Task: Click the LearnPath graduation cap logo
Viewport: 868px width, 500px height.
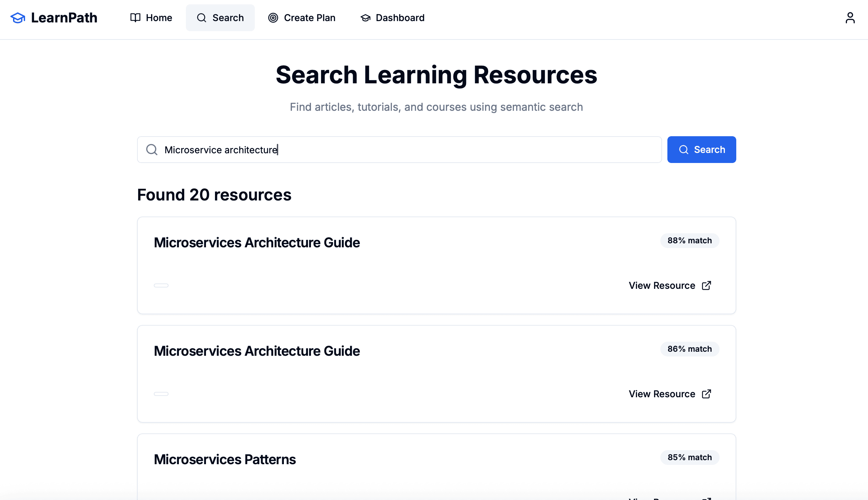Action: (x=17, y=17)
